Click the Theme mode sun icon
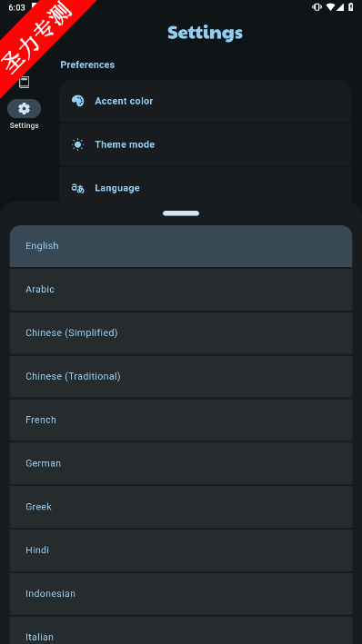 coord(77,144)
